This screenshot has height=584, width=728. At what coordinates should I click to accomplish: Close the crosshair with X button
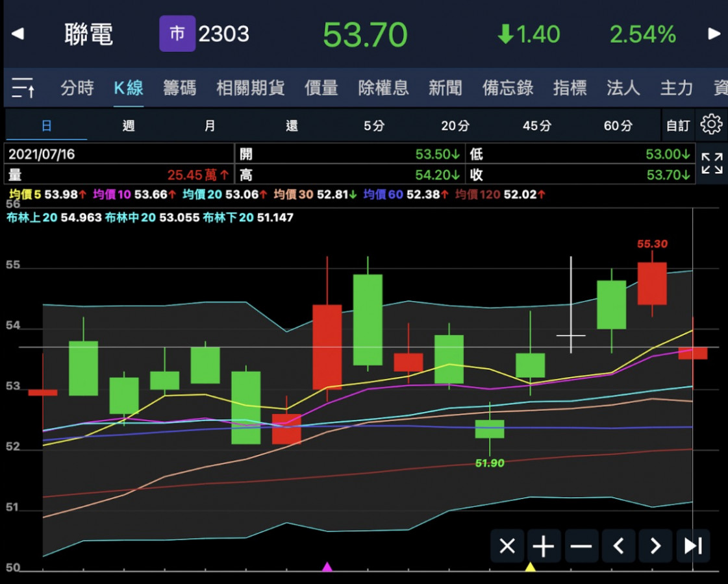[x=507, y=546]
